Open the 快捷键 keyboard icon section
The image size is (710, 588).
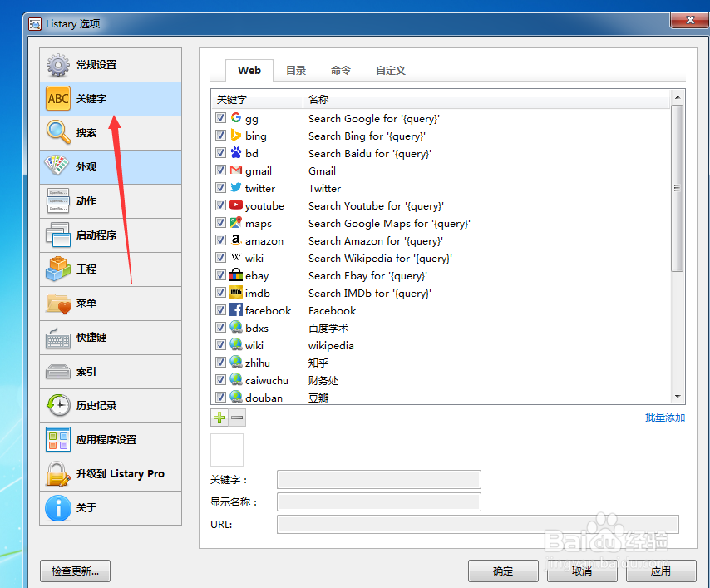[58, 338]
